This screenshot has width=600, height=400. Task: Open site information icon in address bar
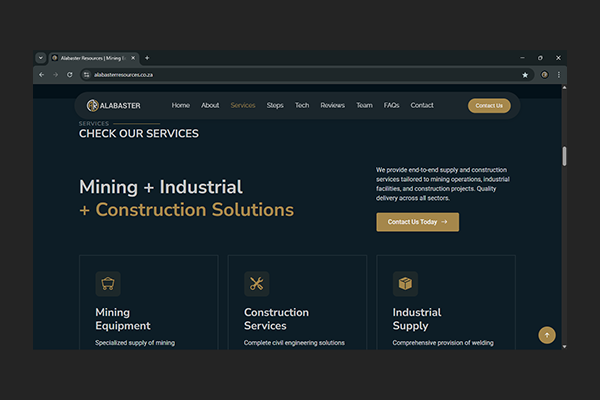coord(86,75)
